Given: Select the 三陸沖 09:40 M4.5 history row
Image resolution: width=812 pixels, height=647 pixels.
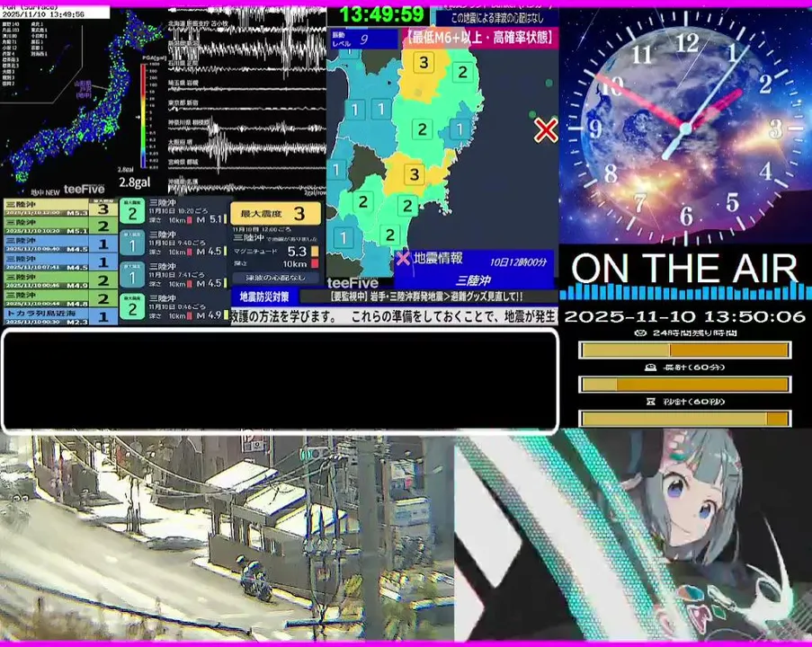Looking at the screenshot, I should pos(60,244).
